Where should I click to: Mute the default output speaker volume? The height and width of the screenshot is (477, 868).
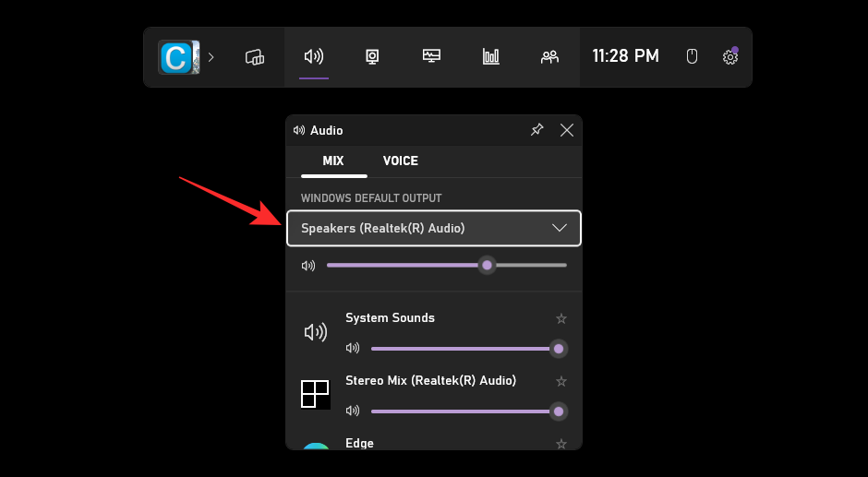click(x=308, y=266)
